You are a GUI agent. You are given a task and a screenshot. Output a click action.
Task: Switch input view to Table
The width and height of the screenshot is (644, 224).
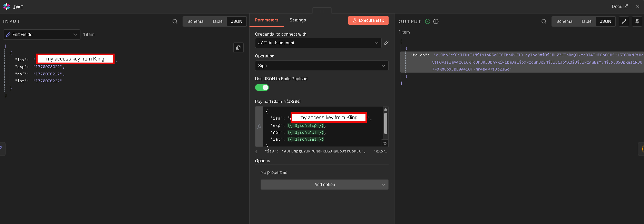click(x=217, y=21)
